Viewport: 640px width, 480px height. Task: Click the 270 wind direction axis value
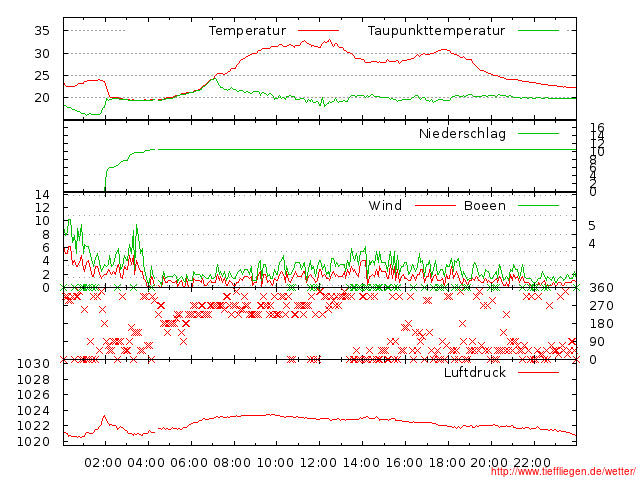click(601, 306)
